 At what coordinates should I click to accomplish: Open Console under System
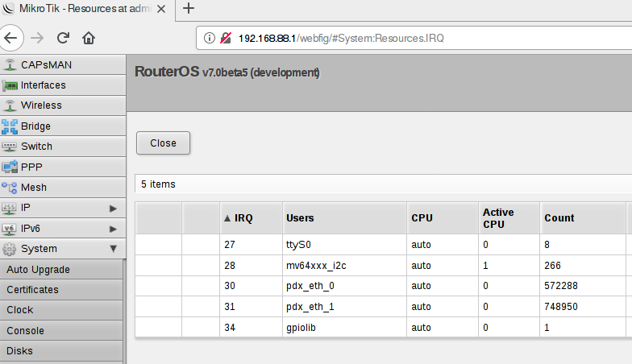coord(61,330)
